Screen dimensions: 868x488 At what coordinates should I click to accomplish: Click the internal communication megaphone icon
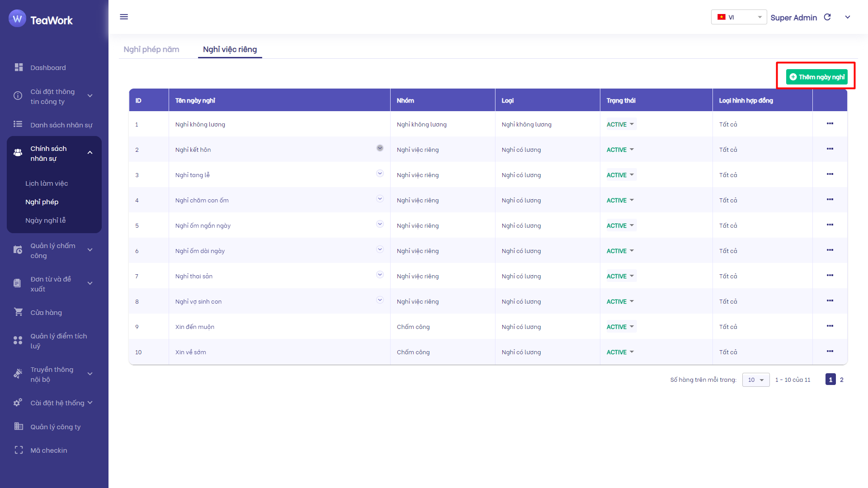[x=18, y=374]
